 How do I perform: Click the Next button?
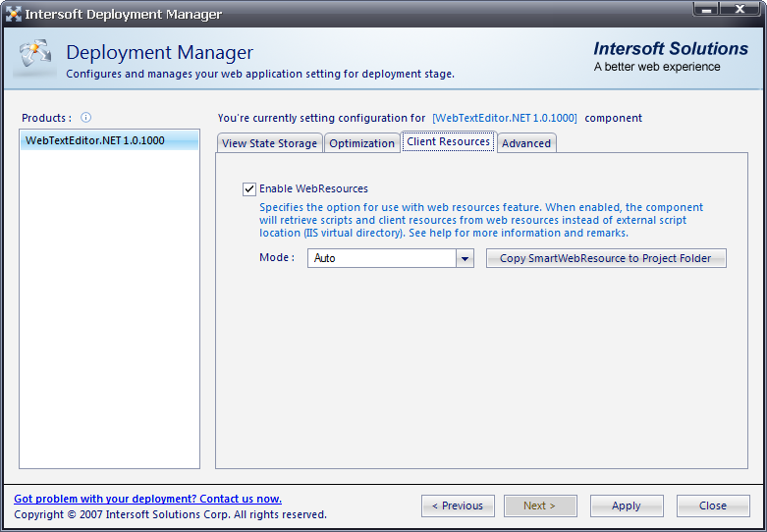(540, 505)
